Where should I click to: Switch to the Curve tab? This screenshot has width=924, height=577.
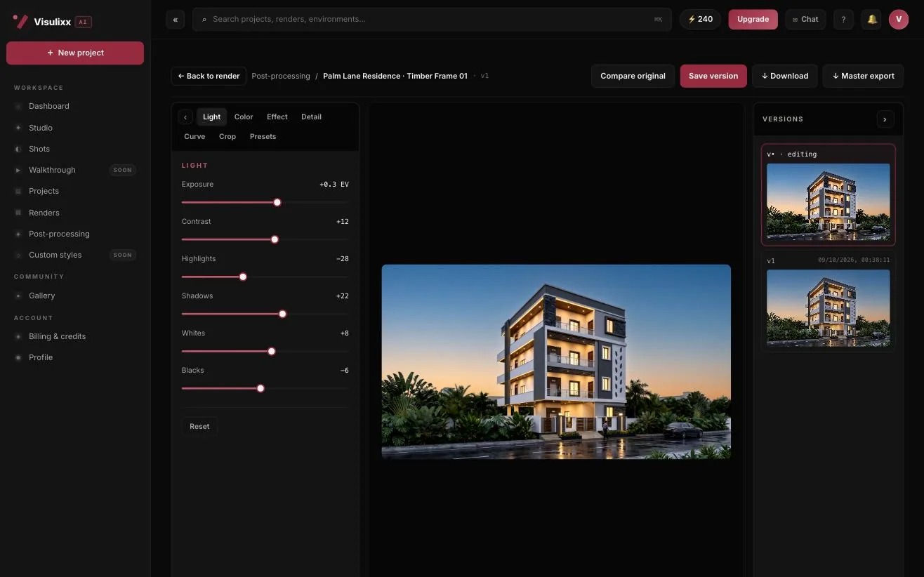coord(194,137)
